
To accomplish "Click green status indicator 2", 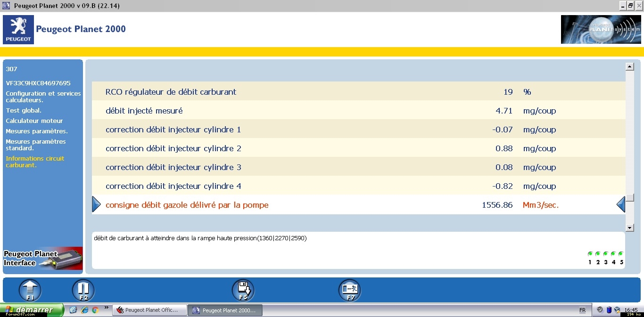I will tap(598, 254).
